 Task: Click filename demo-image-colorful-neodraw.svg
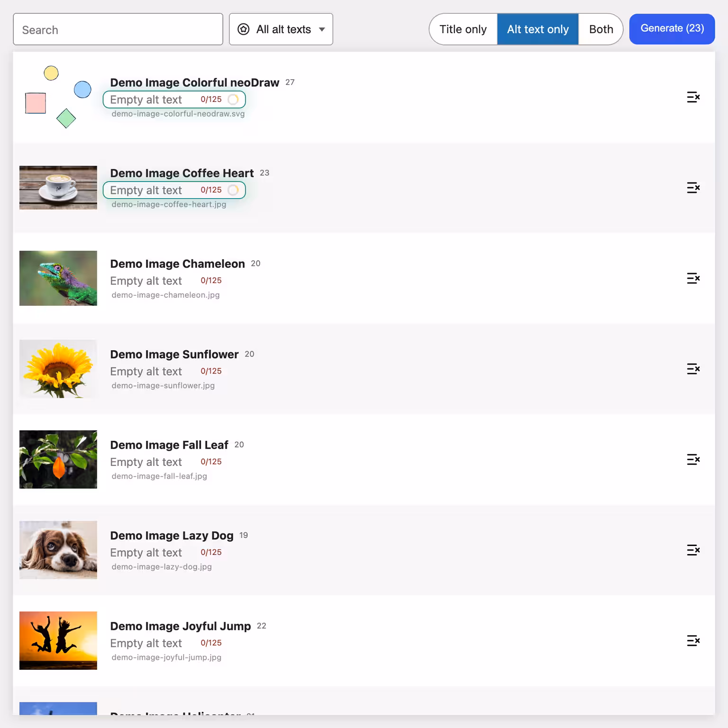[x=178, y=114]
